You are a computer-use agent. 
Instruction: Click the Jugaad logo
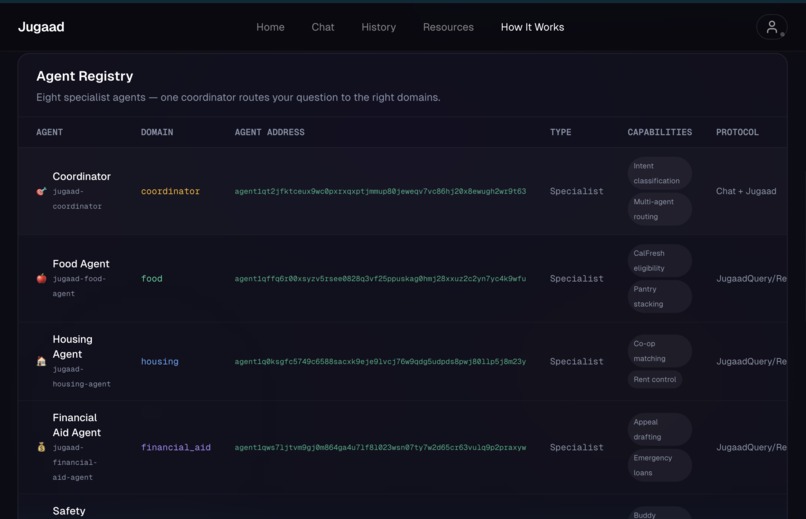click(41, 27)
